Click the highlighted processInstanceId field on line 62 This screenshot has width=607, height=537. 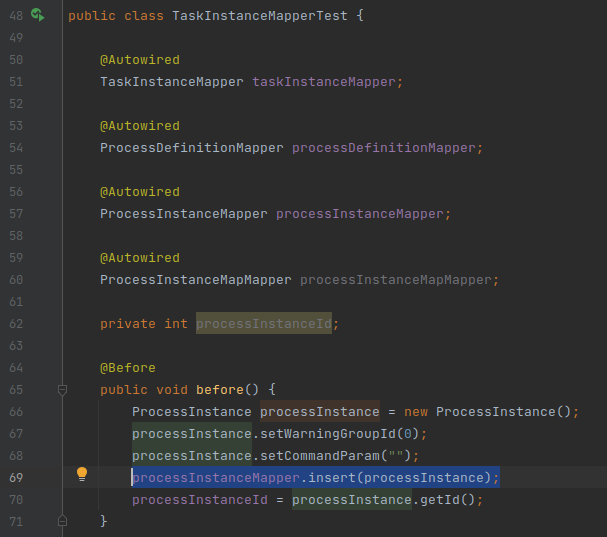264,324
